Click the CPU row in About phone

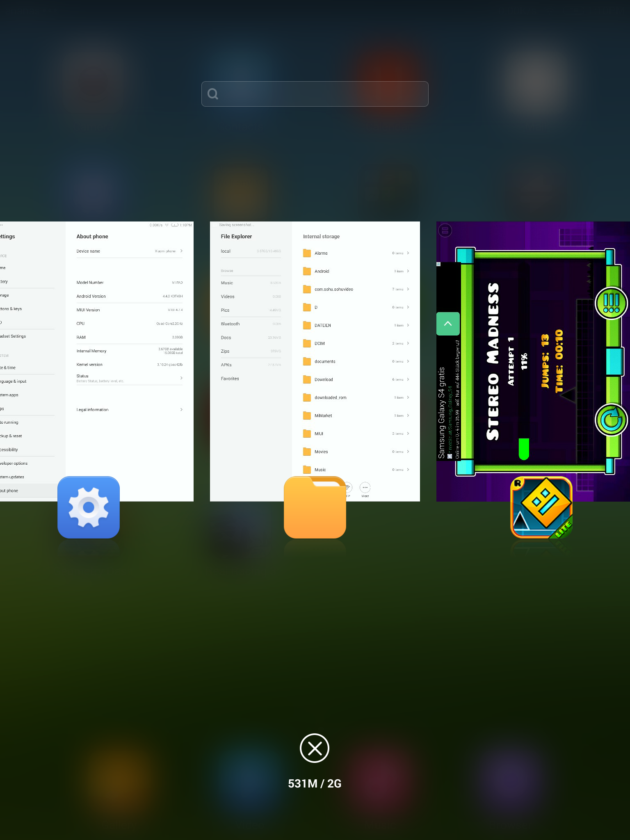pos(129,324)
